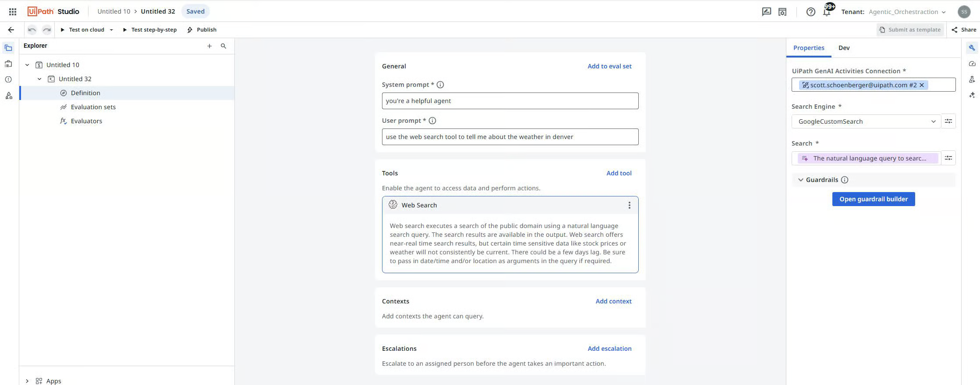The height and width of the screenshot is (385, 980).
Task: Open the help question mark icon
Action: (x=811, y=12)
